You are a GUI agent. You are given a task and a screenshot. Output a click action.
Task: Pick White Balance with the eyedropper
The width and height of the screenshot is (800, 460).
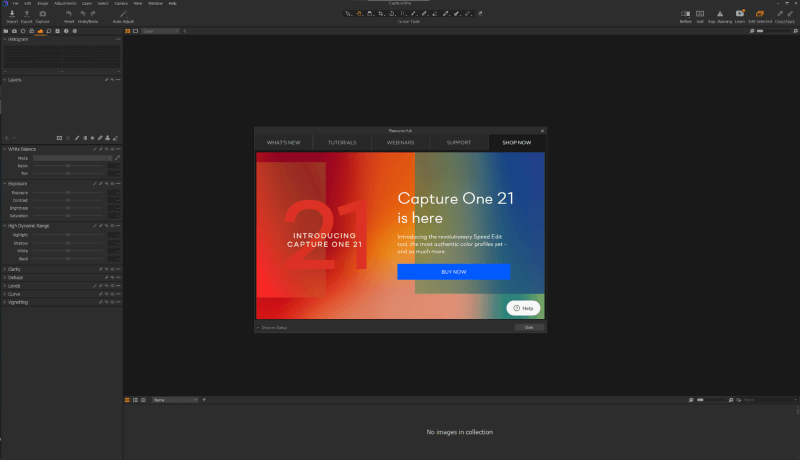[x=117, y=158]
